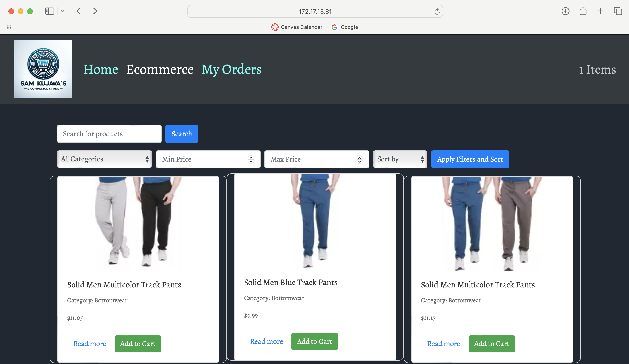Viewport: 629px width, 364px height.
Task: Reload the page with the refresh icon
Action: [x=437, y=12]
